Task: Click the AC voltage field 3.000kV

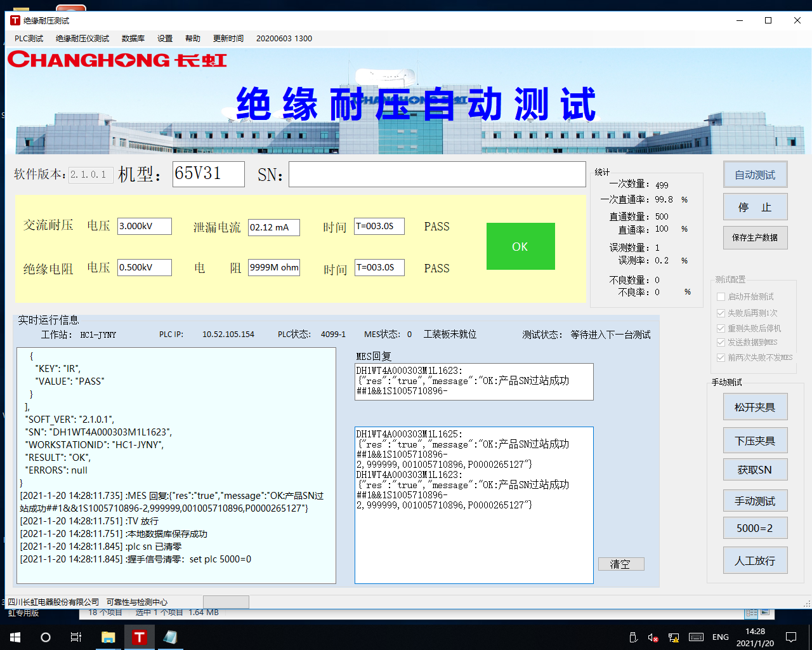Action: coord(145,226)
